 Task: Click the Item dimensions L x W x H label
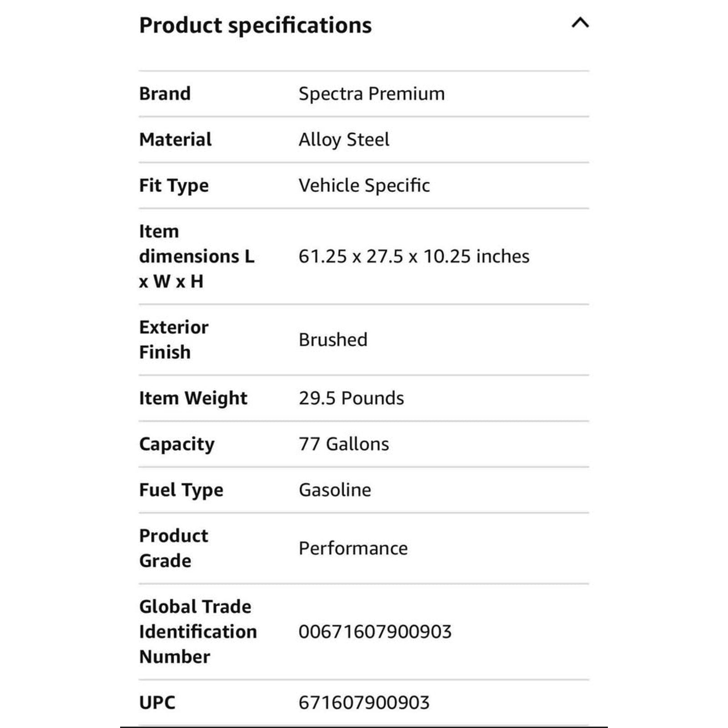(197, 257)
